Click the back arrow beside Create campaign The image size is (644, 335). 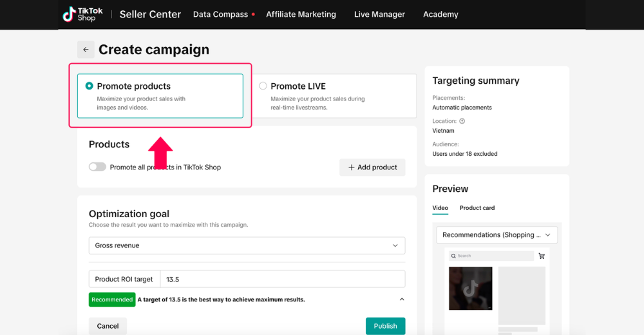[86, 50]
